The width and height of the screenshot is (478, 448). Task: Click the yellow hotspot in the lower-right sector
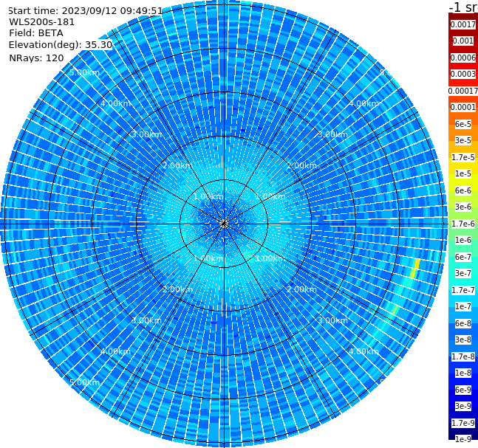(415, 269)
